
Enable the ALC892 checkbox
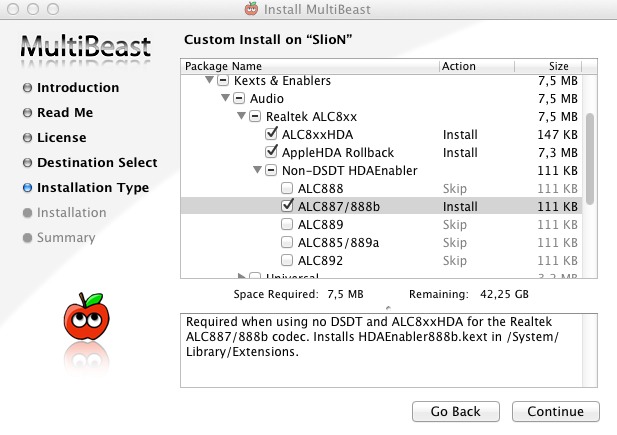(287, 260)
